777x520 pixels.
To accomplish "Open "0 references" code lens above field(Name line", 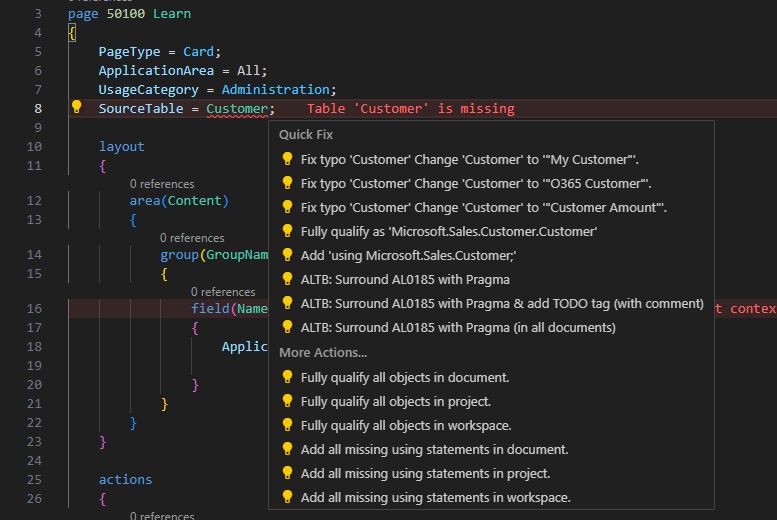I will click(x=223, y=292).
